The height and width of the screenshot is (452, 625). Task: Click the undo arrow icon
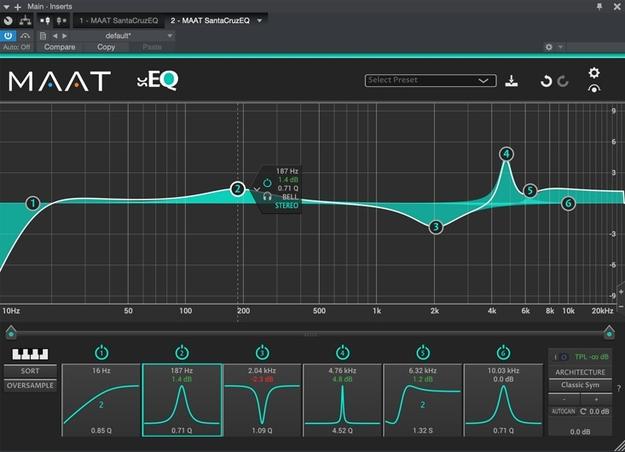tap(546, 81)
